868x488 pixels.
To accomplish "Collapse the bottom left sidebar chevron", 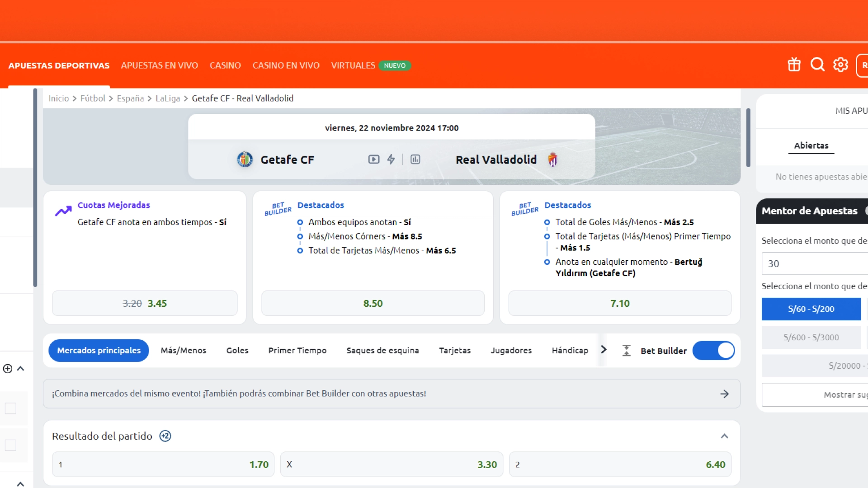I will tap(20, 484).
